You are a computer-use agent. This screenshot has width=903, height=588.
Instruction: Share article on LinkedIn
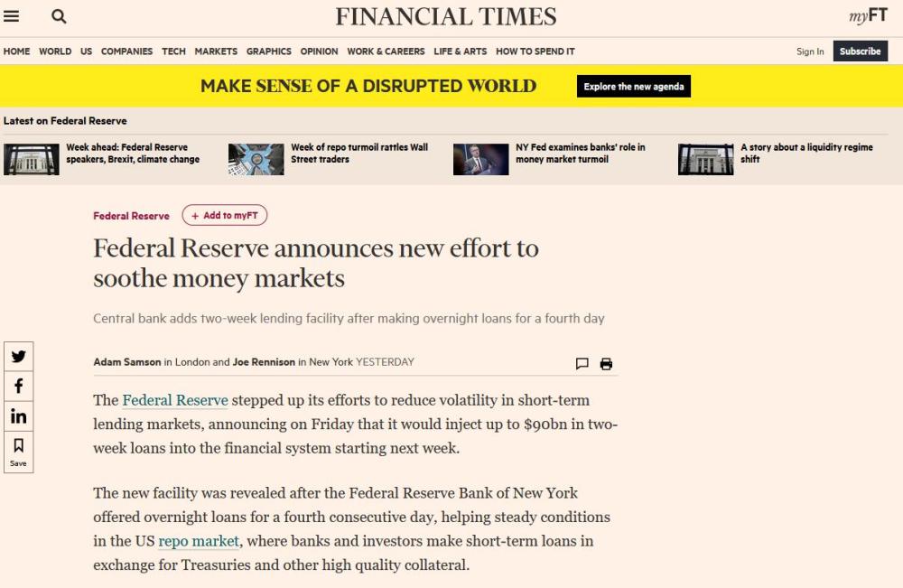click(x=18, y=415)
